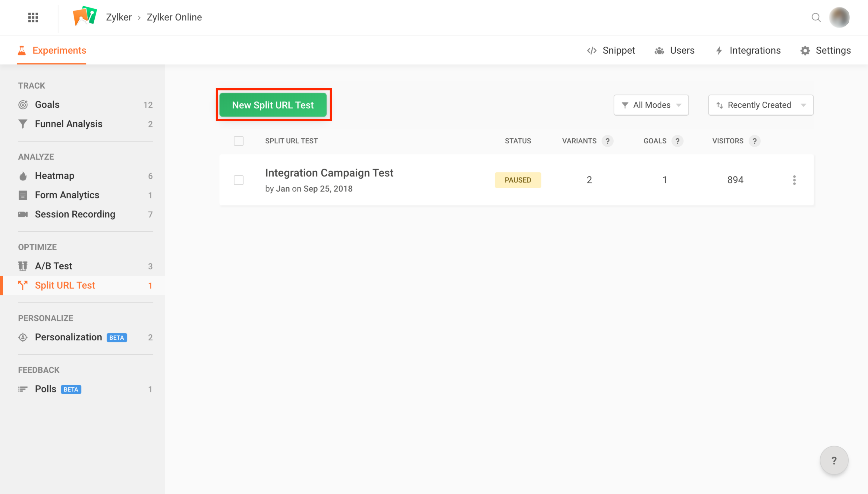868x494 pixels.
Task: Check the Integration Campaign Test row checkbox
Action: click(x=238, y=180)
